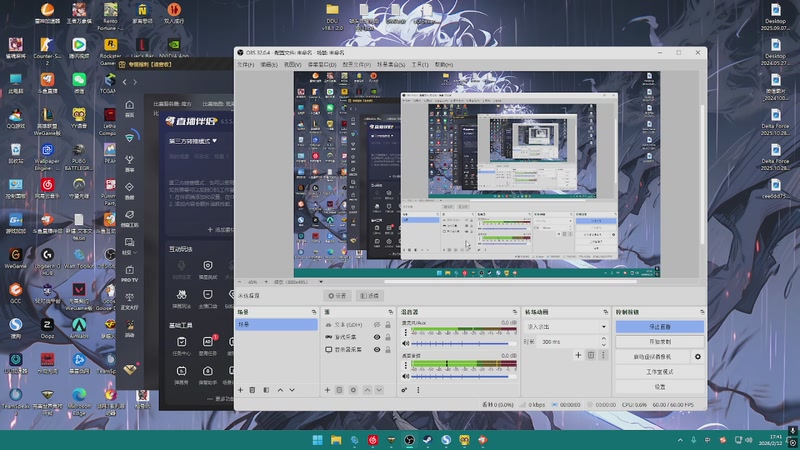The height and width of the screenshot is (450, 800).
Task: Open the Scene Collection menu in OBS
Action: click(391, 65)
